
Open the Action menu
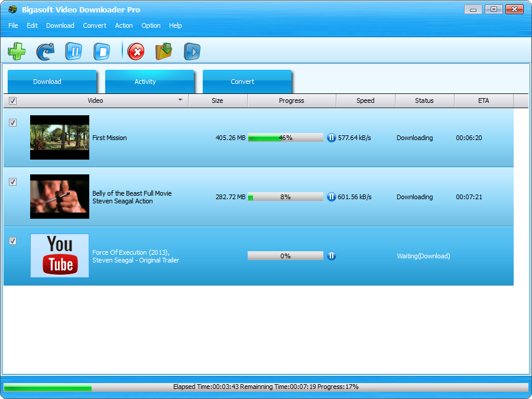(124, 25)
